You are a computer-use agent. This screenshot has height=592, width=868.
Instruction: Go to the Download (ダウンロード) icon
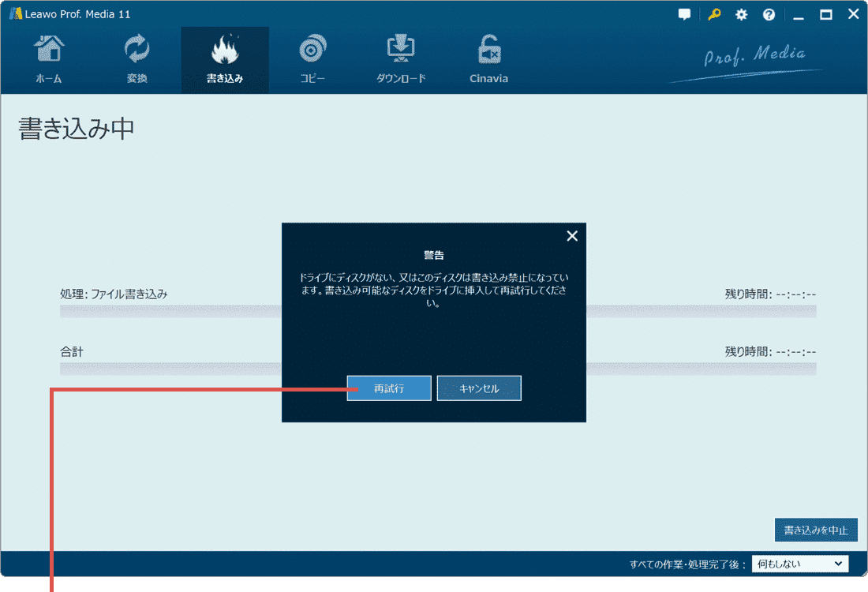401,51
